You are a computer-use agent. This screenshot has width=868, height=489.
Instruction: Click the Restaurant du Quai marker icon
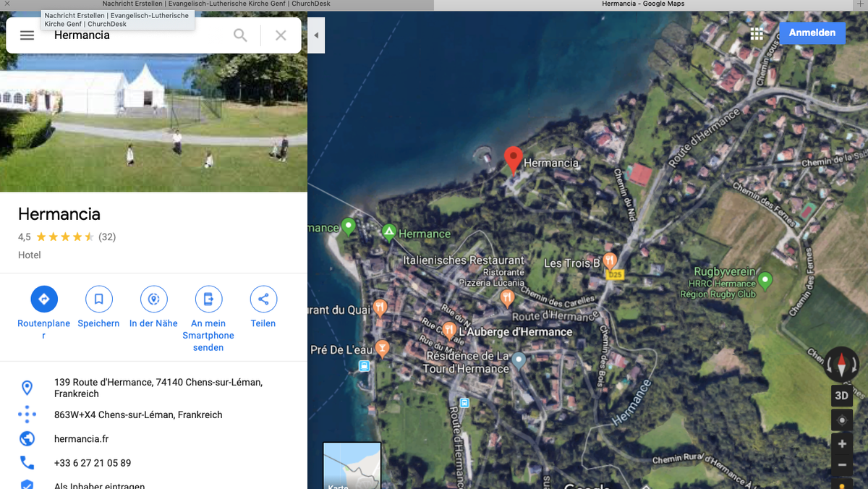click(x=380, y=308)
